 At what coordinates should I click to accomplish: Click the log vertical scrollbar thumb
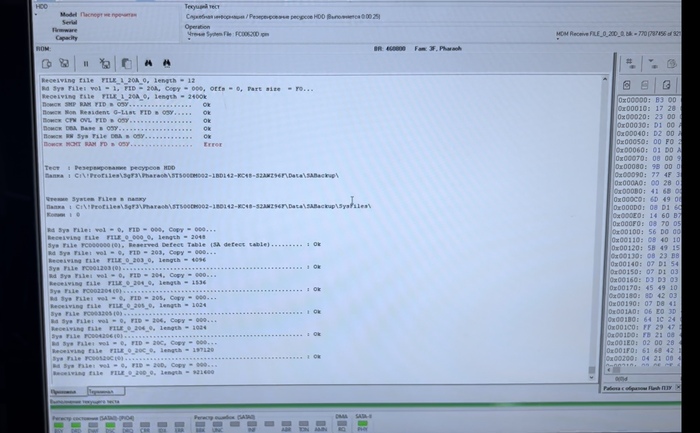pyautogui.click(x=592, y=370)
